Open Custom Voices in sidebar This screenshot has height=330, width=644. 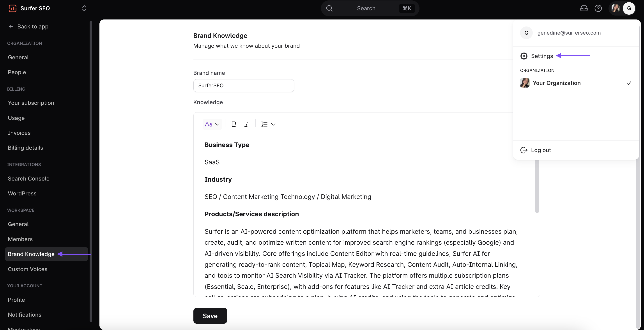pyautogui.click(x=28, y=269)
